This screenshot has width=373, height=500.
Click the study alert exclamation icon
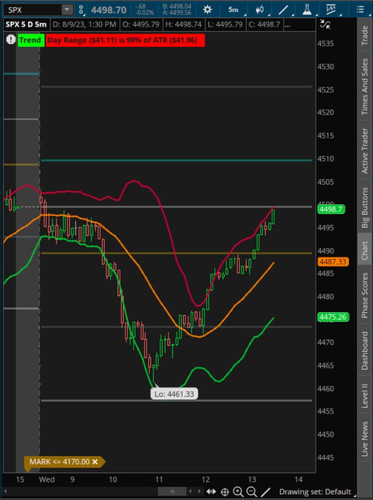coord(10,40)
